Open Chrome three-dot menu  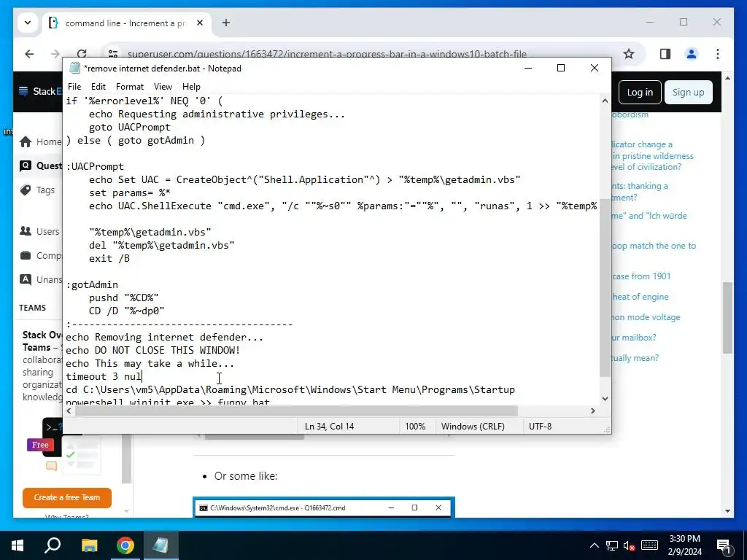pos(718,54)
